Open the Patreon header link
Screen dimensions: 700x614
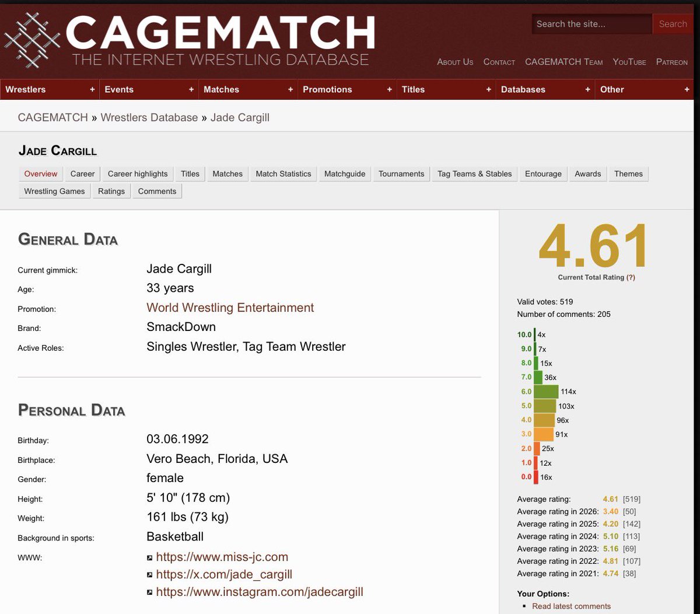[672, 62]
